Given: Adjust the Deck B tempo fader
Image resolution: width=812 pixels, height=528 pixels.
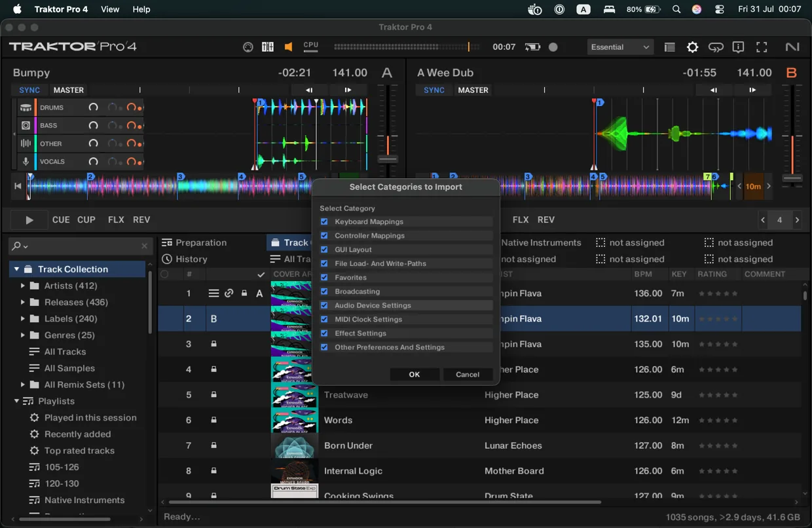Looking at the screenshot, I should [x=792, y=178].
